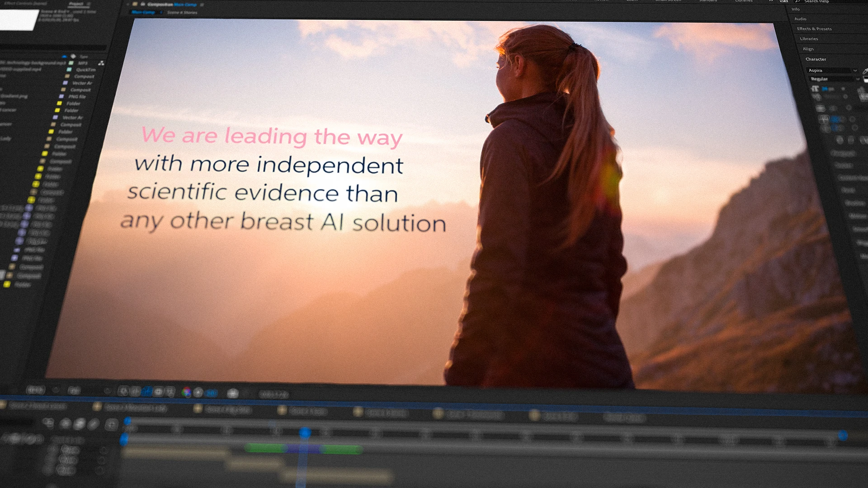Click the MP3 row label color square
The width and height of the screenshot is (868, 488).
click(x=71, y=63)
